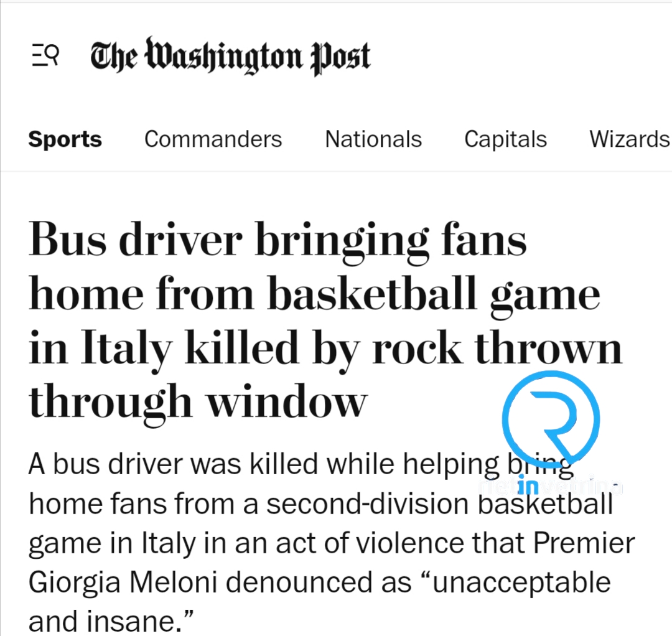Click the name "Giorgia Meloni" in summary
Viewport: 672px width, 636px height.
tap(121, 582)
